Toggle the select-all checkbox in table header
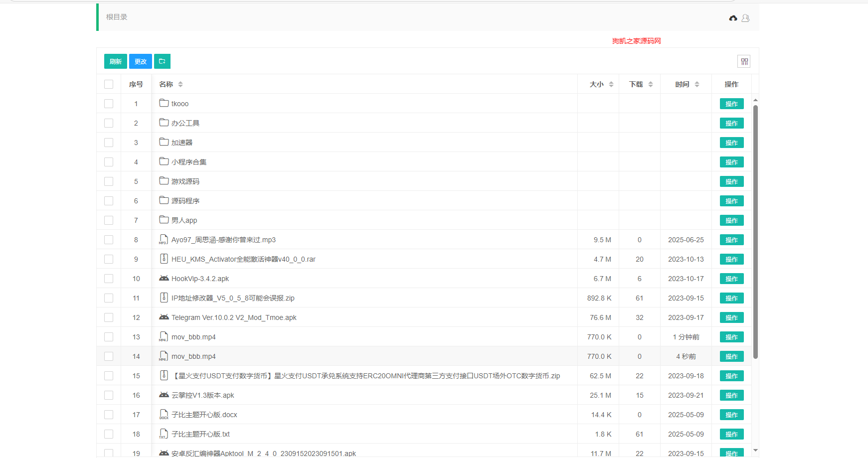868x458 pixels. (109, 84)
